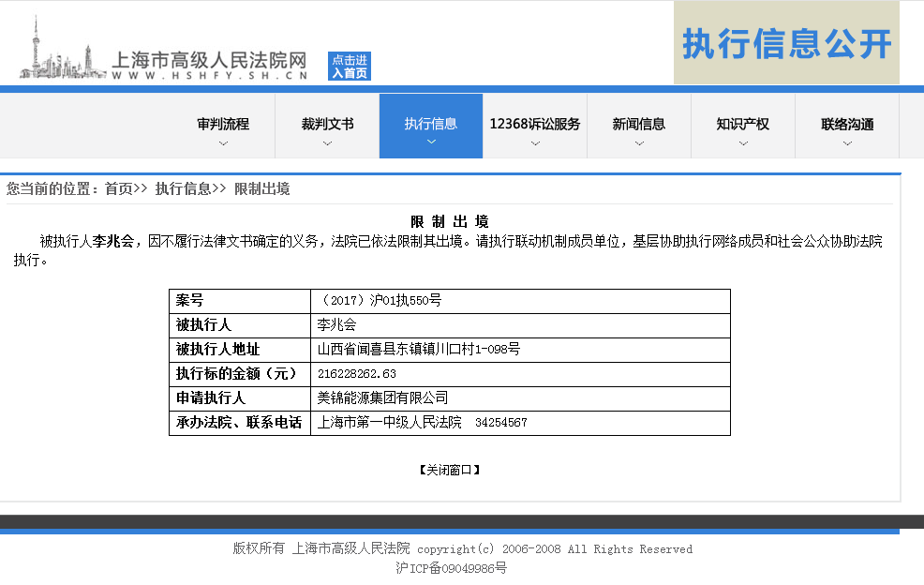Viewport: 924px width, 585px height.
Task: Expand the chevron under 知识产权
Action: [743, 143]
